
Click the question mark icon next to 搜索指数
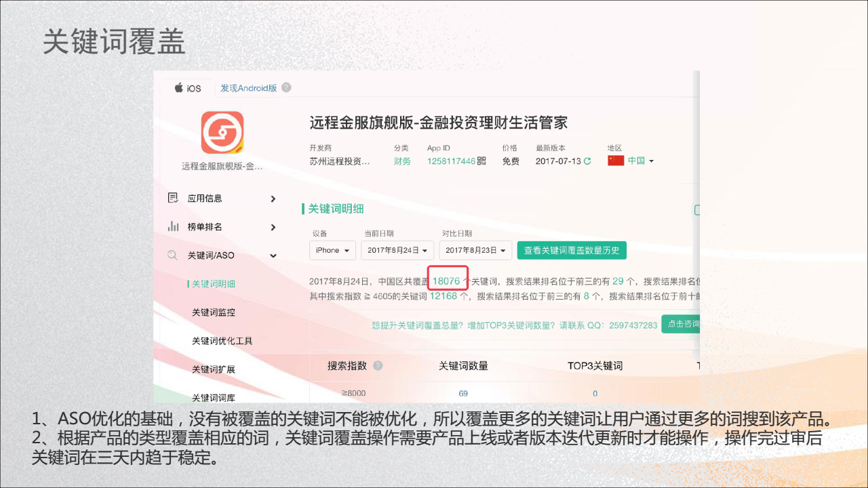378,365
